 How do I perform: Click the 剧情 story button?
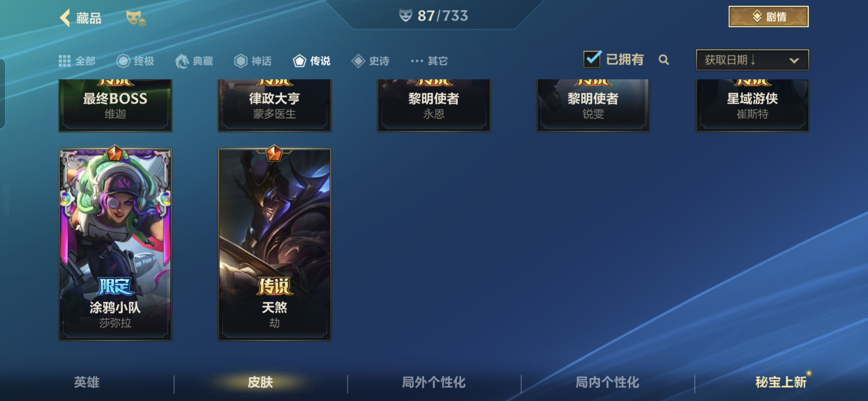(x=769, y=16)
